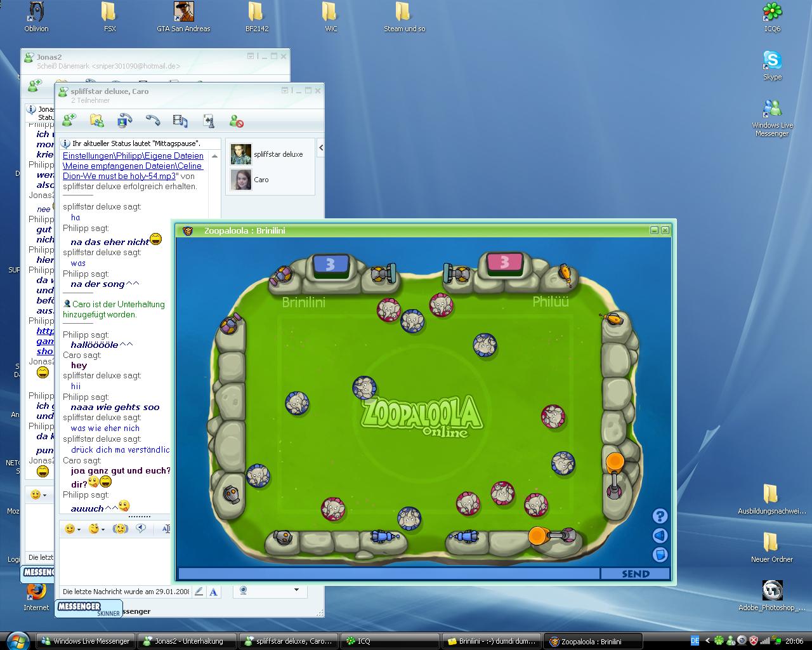Open GTA San Andreas desktop shortcut

point(183,17)
